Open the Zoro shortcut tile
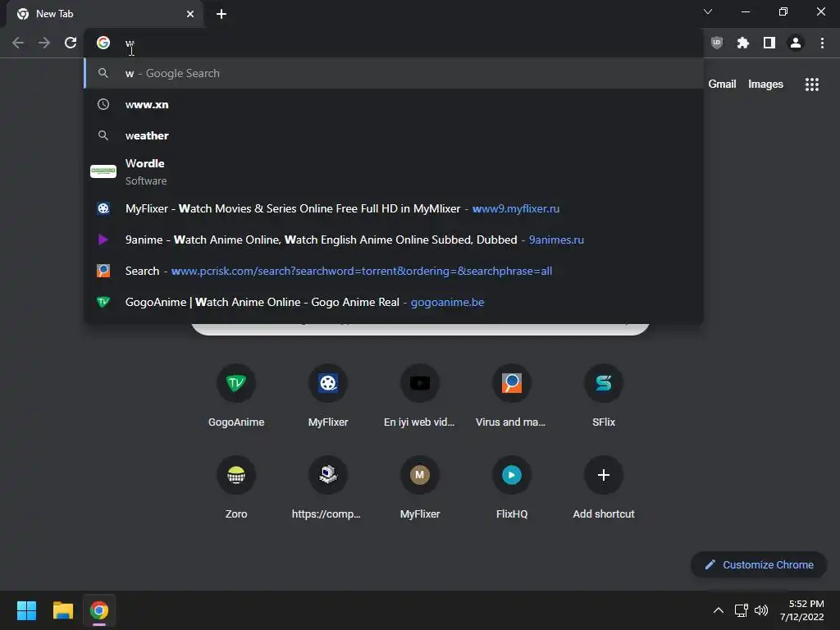The width and height of the screenshot is (840, 630). click(x=236, y=487)
